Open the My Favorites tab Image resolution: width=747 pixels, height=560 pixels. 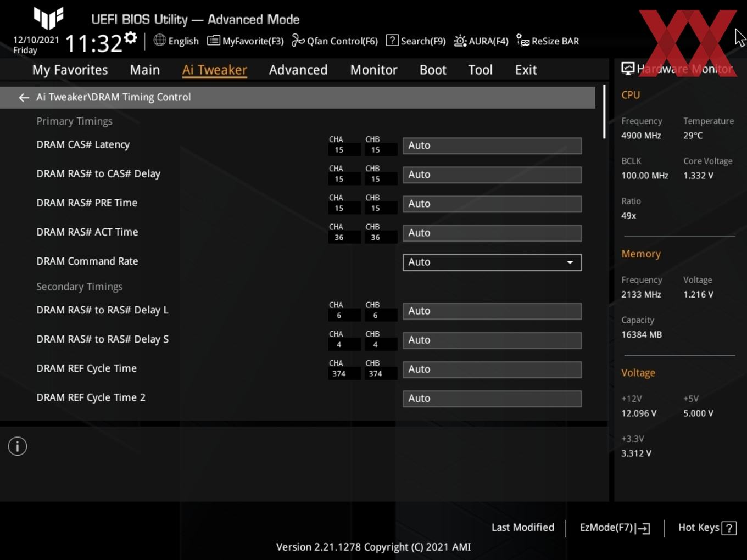pos(70,70)
